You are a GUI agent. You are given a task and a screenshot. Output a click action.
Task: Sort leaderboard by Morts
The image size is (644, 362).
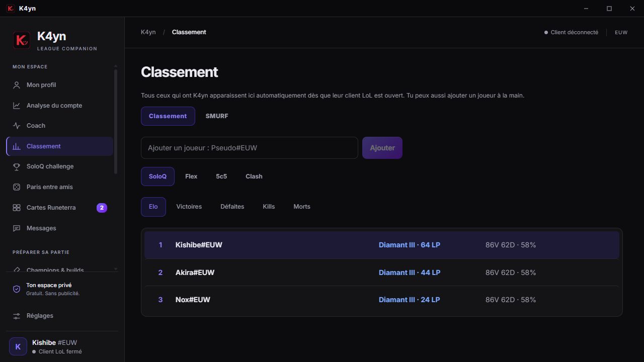coord(302,207)
